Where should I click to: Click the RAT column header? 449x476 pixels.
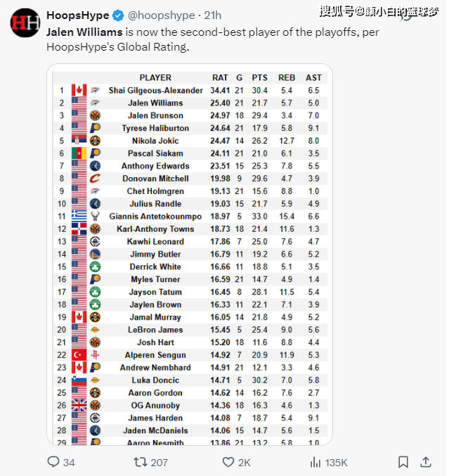point(220,77)
